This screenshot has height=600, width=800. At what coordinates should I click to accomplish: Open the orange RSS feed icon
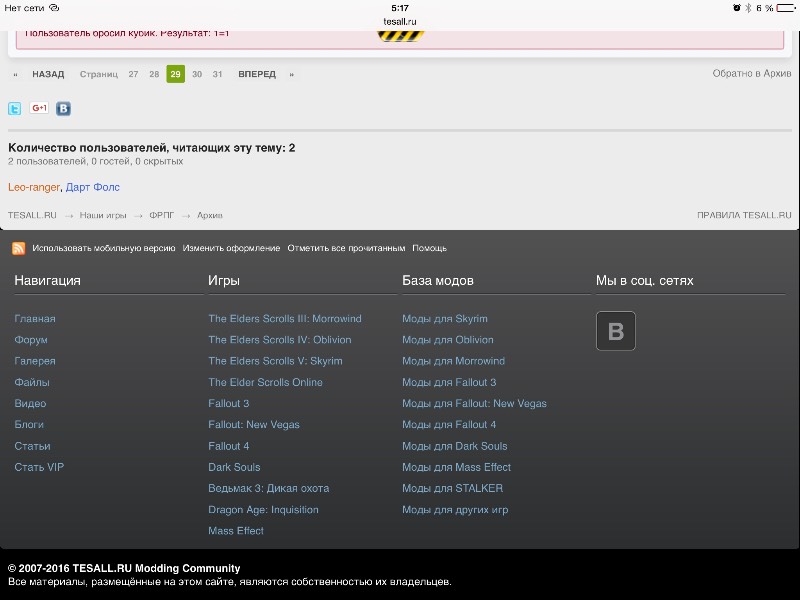[18, 248]
